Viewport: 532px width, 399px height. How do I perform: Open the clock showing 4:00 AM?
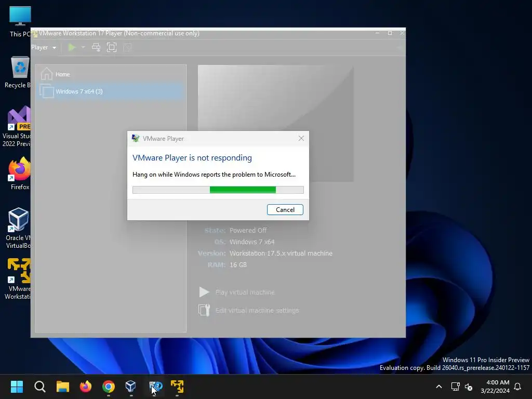click(x=495, y=387)
